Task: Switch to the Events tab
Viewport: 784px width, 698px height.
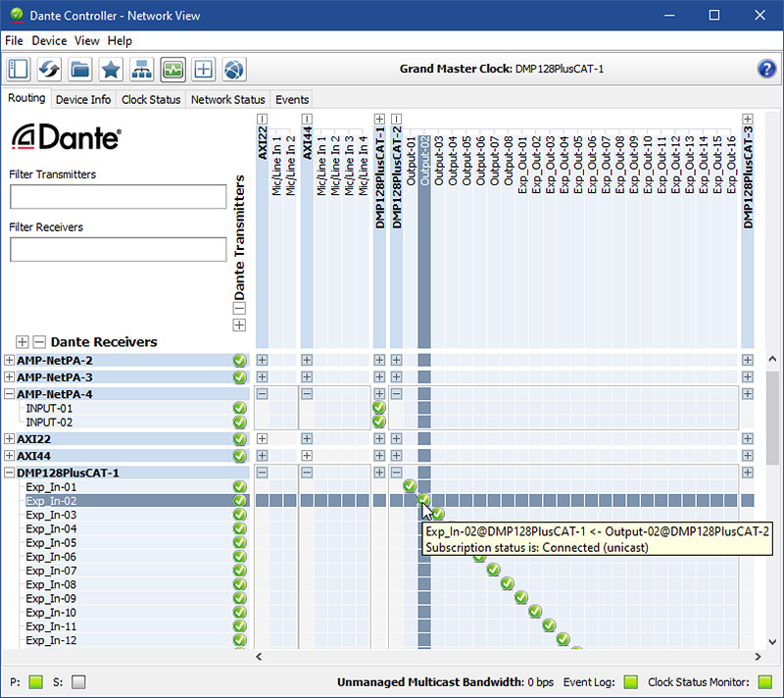Action: coord(292,99)
